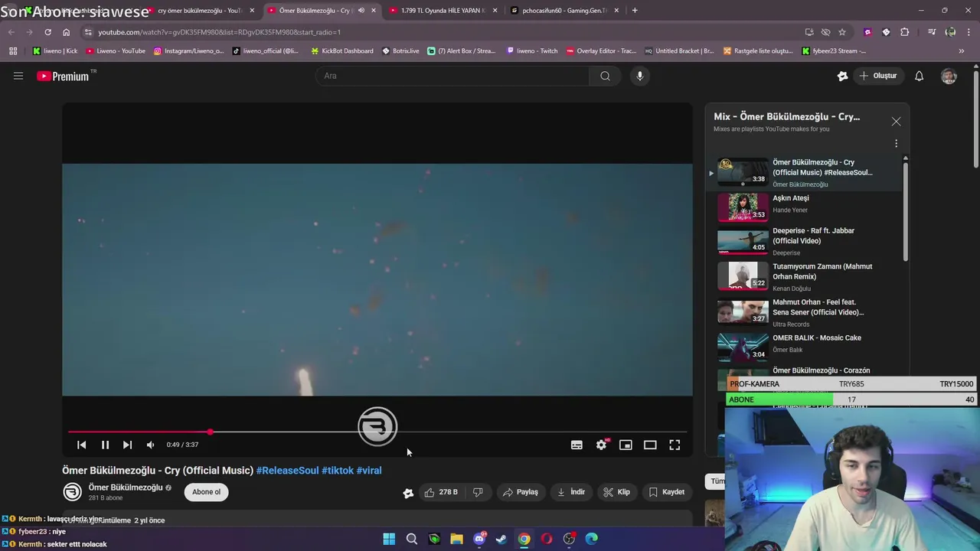Open the Mix playlist three-dot options
Viewport: 980px width, 551px height.
click(x=896, y=143)
